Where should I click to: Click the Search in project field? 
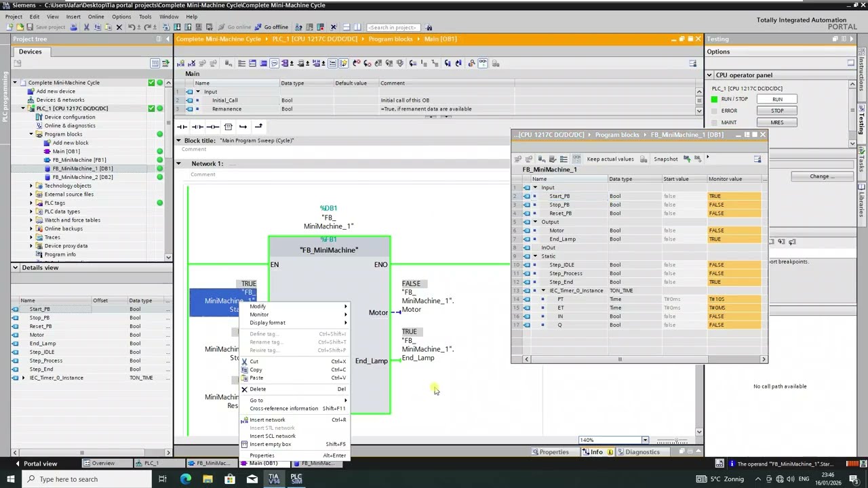click(393, 27)
